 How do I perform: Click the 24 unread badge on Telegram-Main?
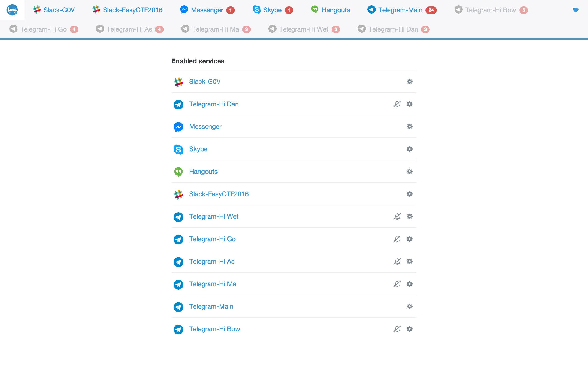pos(431,10)
